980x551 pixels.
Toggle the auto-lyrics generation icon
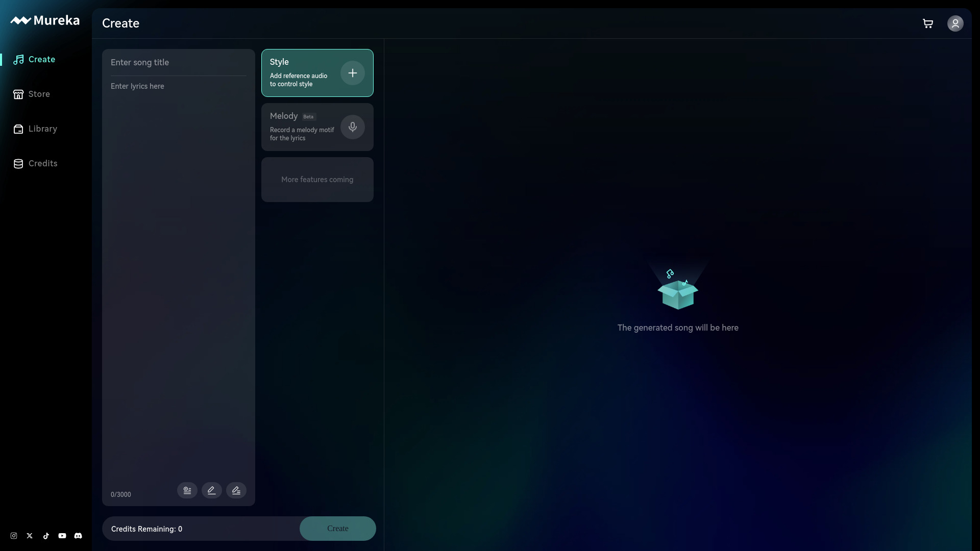236,490
